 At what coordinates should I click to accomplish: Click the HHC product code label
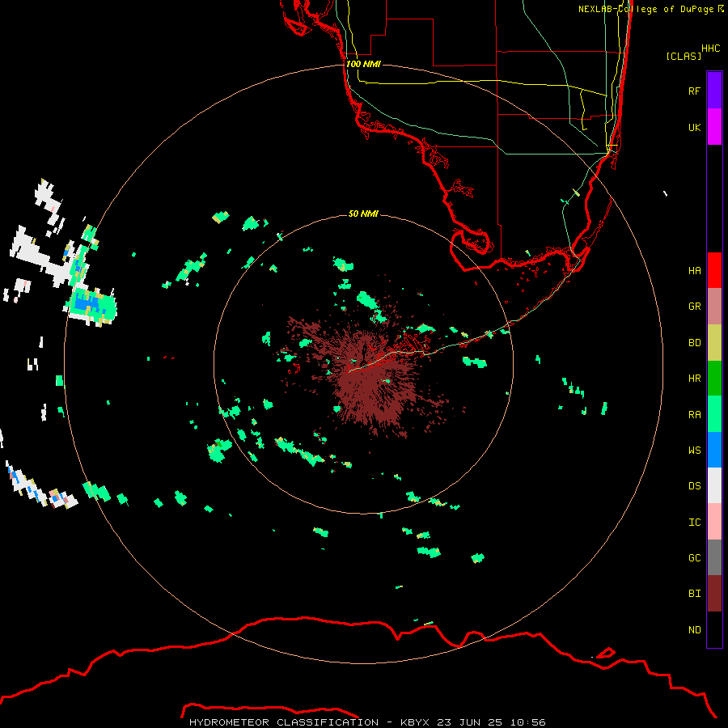710,49
